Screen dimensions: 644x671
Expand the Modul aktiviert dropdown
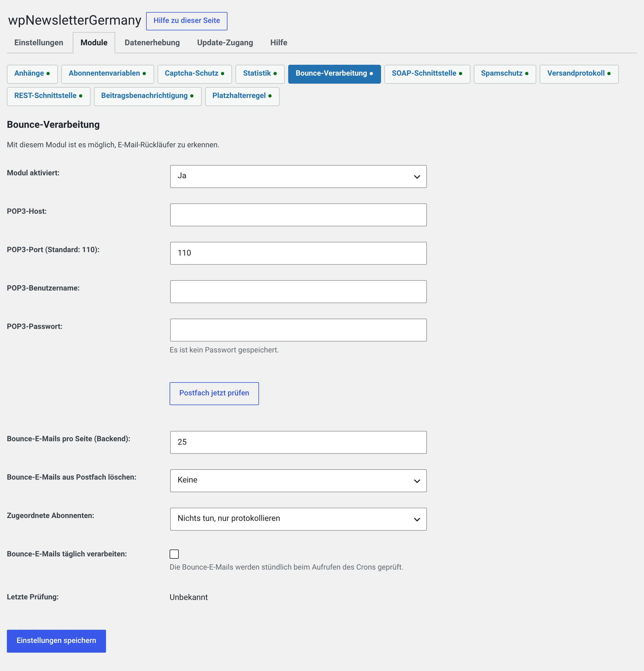click(298, 176)
